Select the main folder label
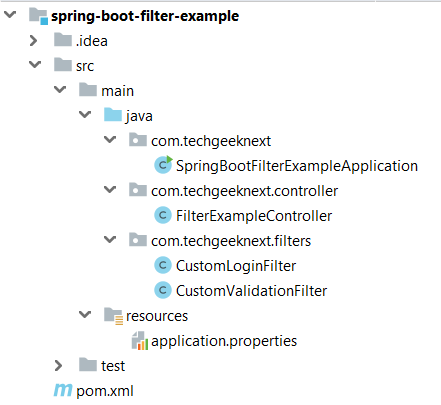This screenshot has width=441, height=405. pos(117,91)
